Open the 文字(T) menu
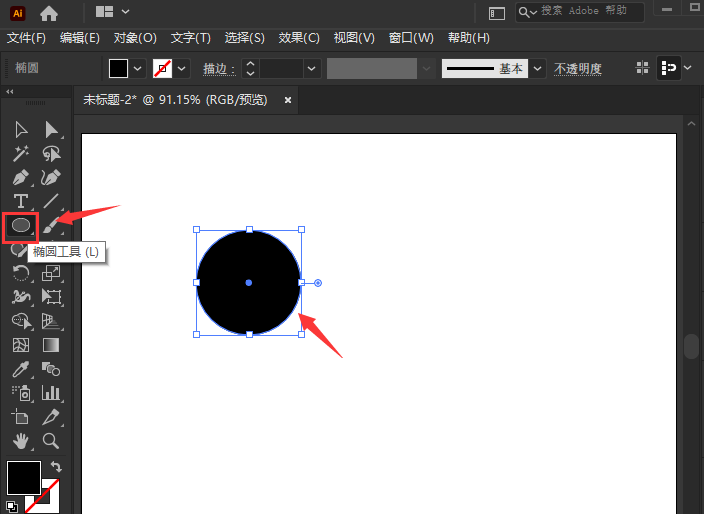This screenshot has width=704, height=514. [190, 38]
